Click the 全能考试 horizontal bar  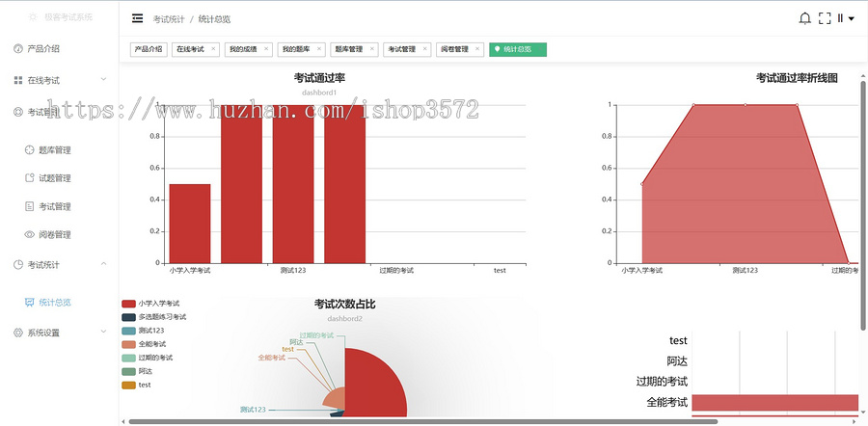[775, 403]
